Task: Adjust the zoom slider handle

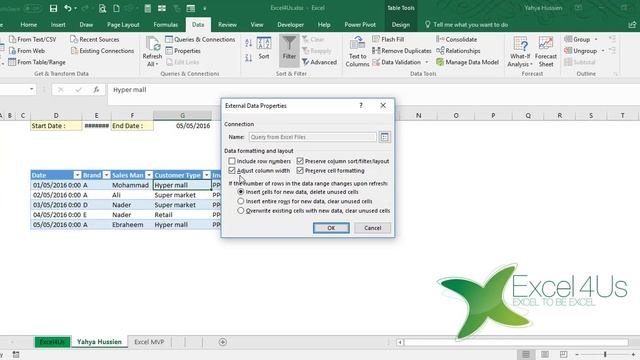Action: click(x=605, y=354)
